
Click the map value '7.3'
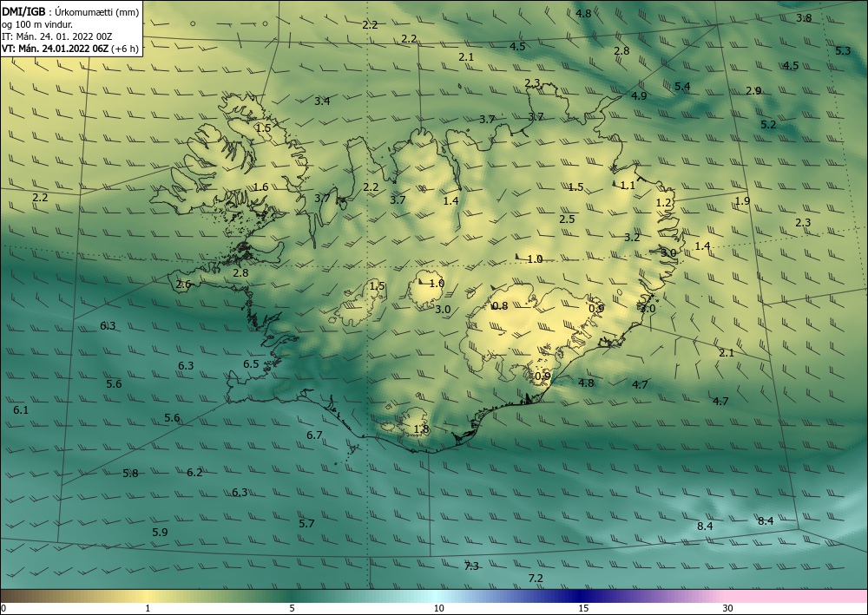tap(471, 566)
